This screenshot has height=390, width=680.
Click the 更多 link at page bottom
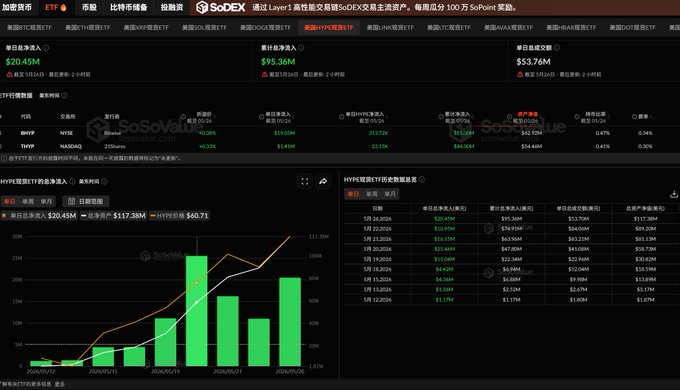tap(60, 384)
